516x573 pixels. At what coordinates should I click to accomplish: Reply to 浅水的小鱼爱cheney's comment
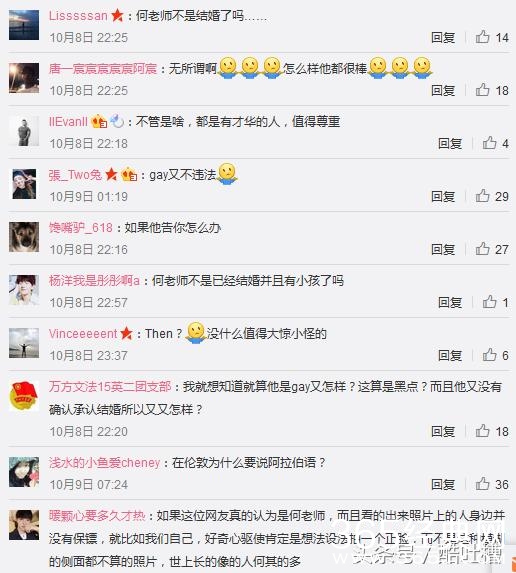(x=443, y=484)
